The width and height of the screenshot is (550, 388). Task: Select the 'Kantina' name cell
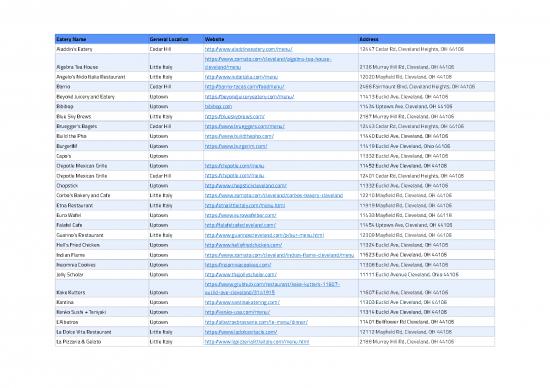[x=102, y=302]
